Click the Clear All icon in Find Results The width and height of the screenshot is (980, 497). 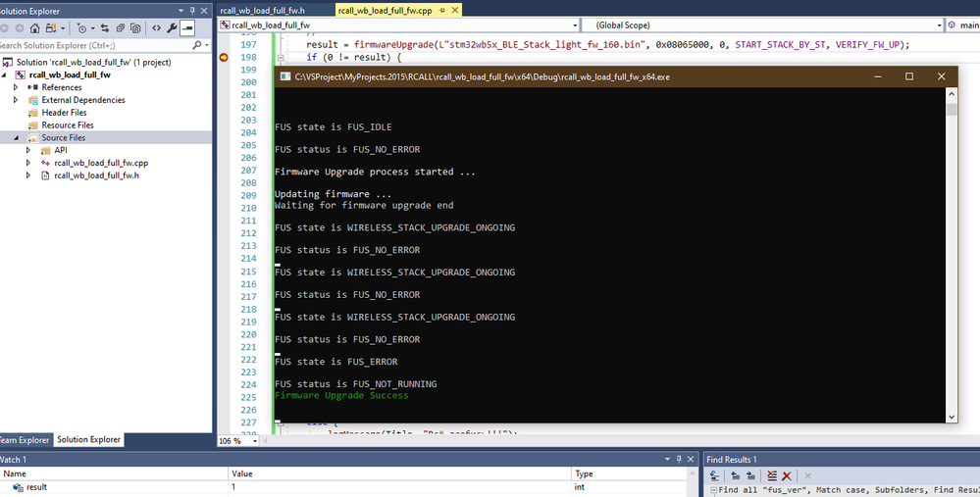pos(772,475)
